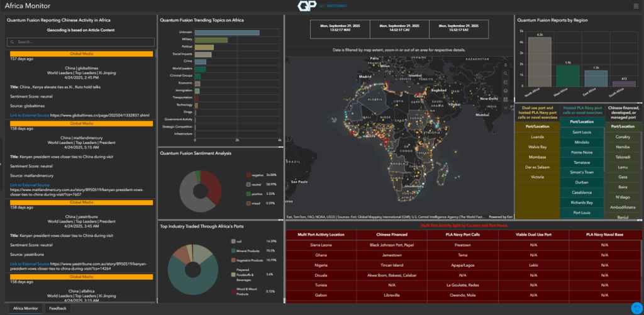
Task: Open the map legend list icon
Action: [506, 81]
